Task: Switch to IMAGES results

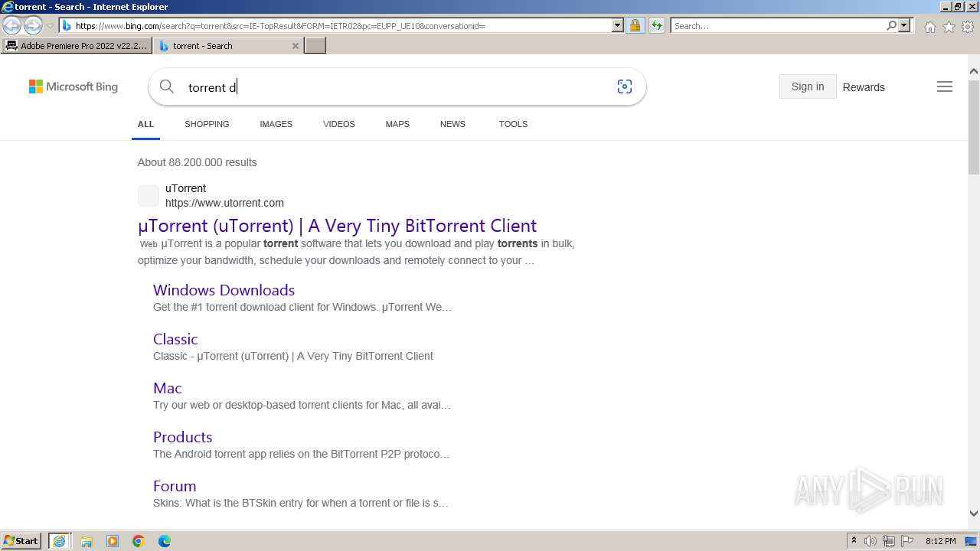Action: point(276,124)
